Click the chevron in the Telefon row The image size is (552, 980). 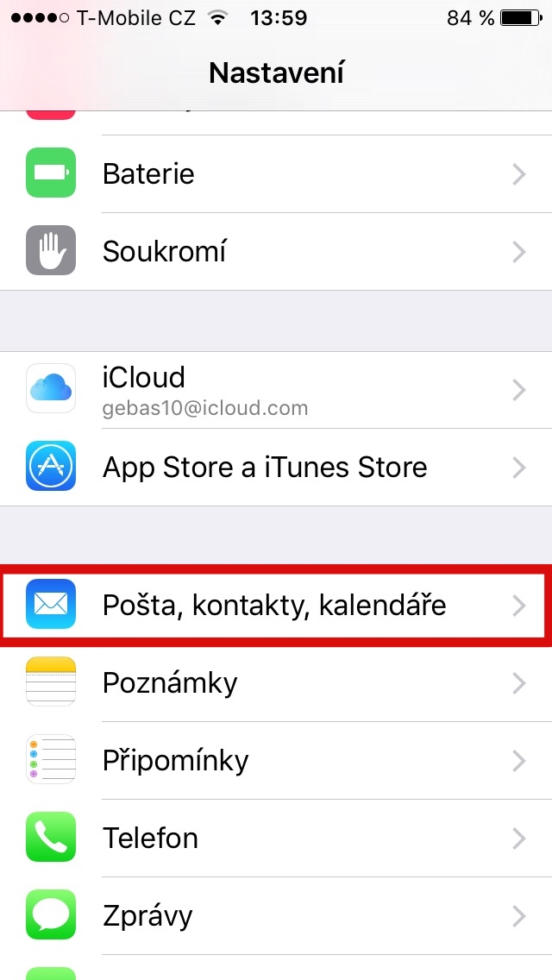point(519,839)
